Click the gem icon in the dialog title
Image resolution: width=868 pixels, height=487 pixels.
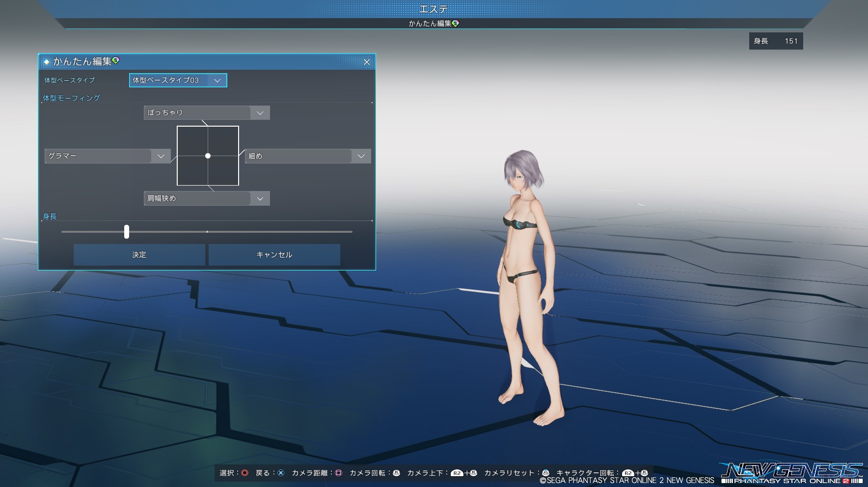[116, 60]
